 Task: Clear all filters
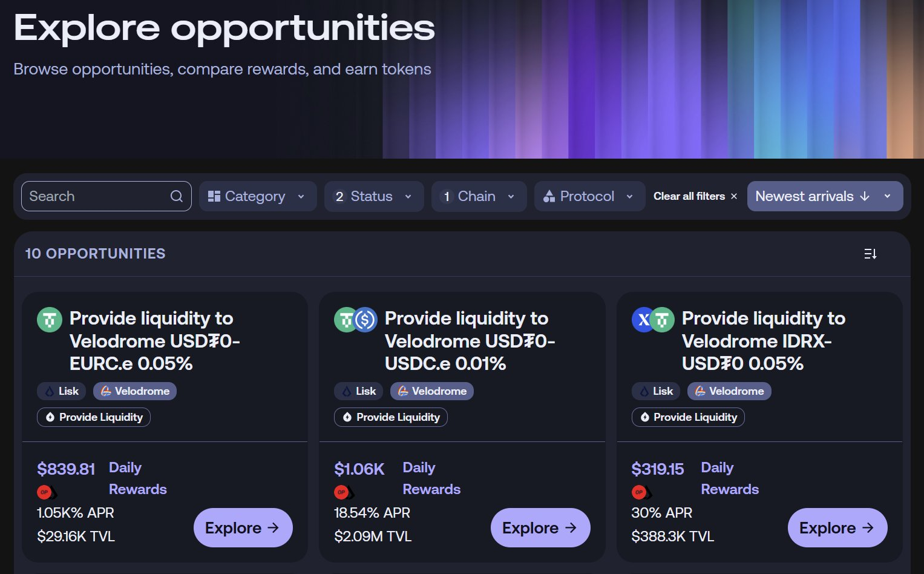[695, 196]
